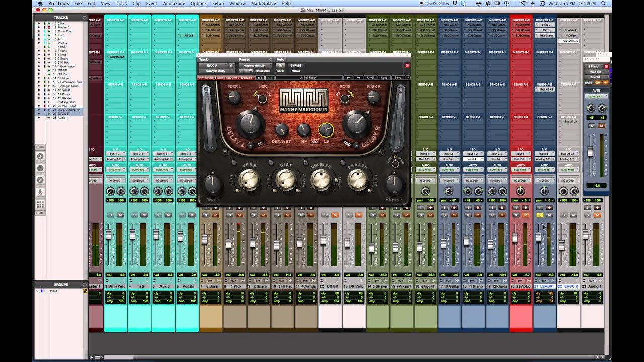Open the factory default preset dropdown
The height and width of the screenshot is (362, 644).
pos(256,66)
